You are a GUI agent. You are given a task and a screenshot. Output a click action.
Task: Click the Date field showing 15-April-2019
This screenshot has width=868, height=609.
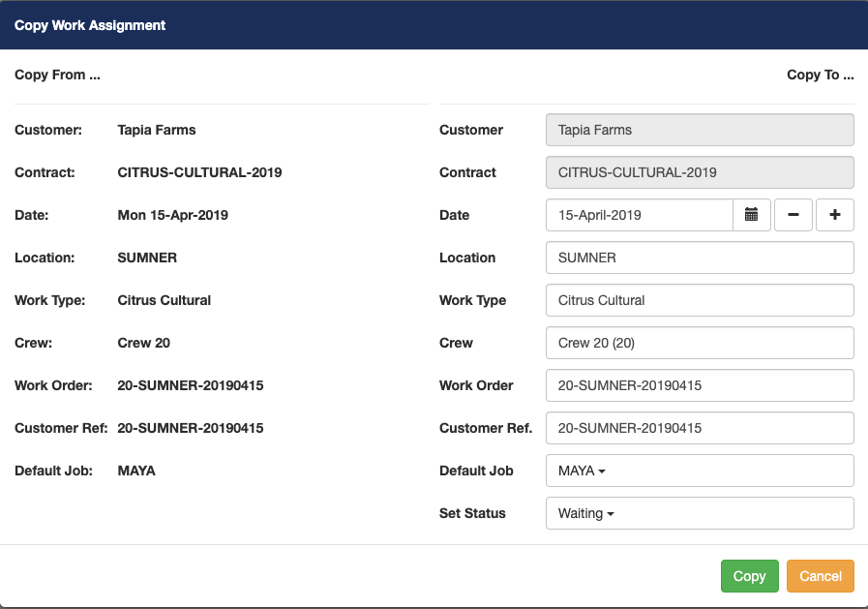(x=639, y=215)
